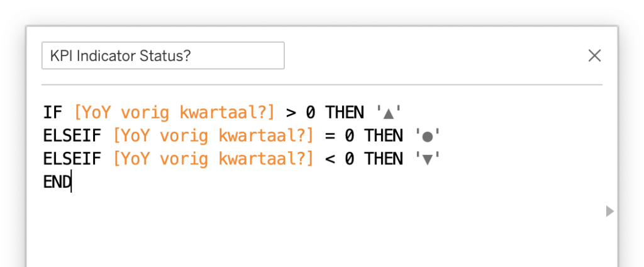
Task: Place cursor on the END keyword
Action: point(57,183)
